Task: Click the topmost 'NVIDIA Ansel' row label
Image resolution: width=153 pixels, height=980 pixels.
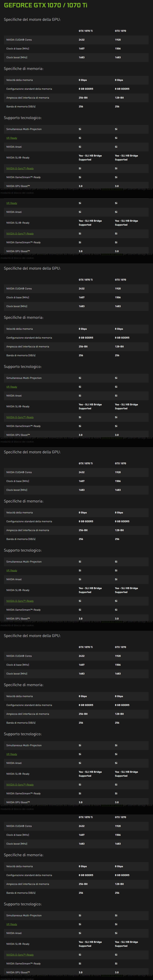Action: (x=14, y=147)
